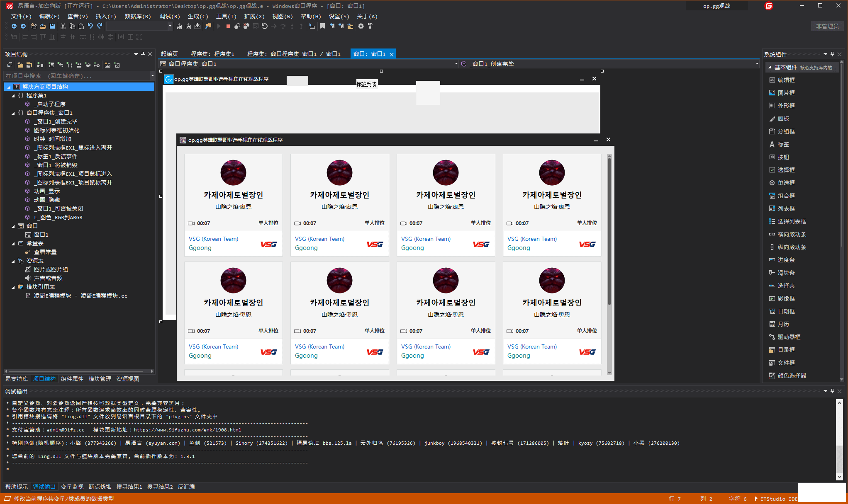Viewport: 848px width, 504px height.
Task: Click in the project search input field
Action: pos(77,76)
